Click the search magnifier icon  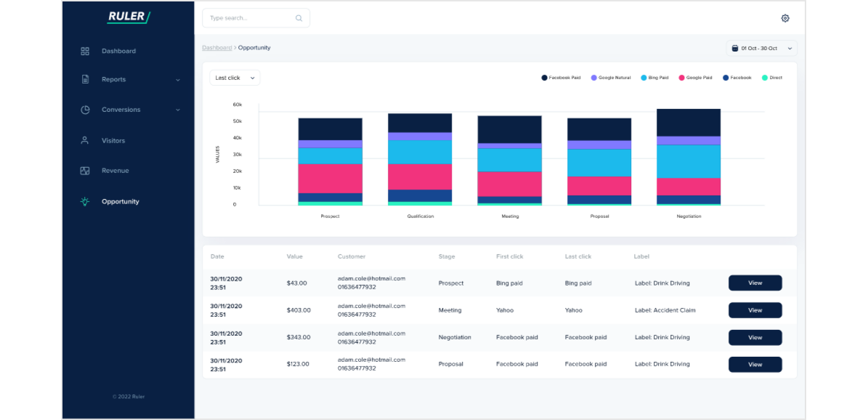[x=298, y=17]
